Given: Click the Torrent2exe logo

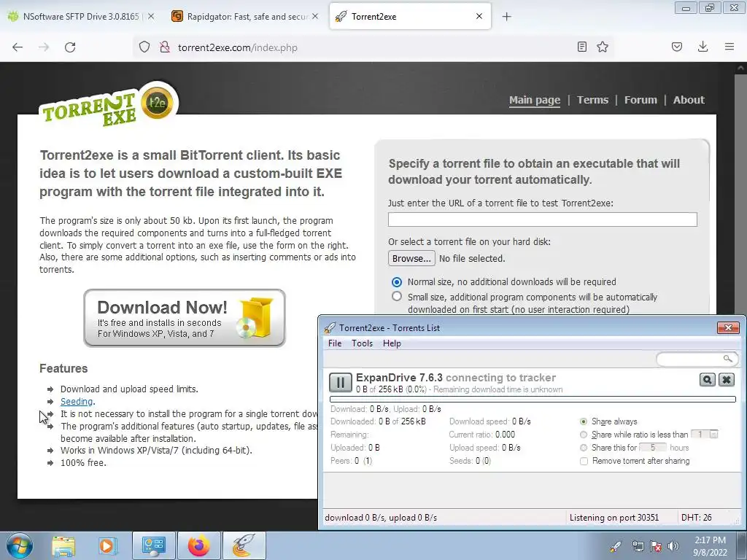Looking at the screenshot, I should coord(109,106).
